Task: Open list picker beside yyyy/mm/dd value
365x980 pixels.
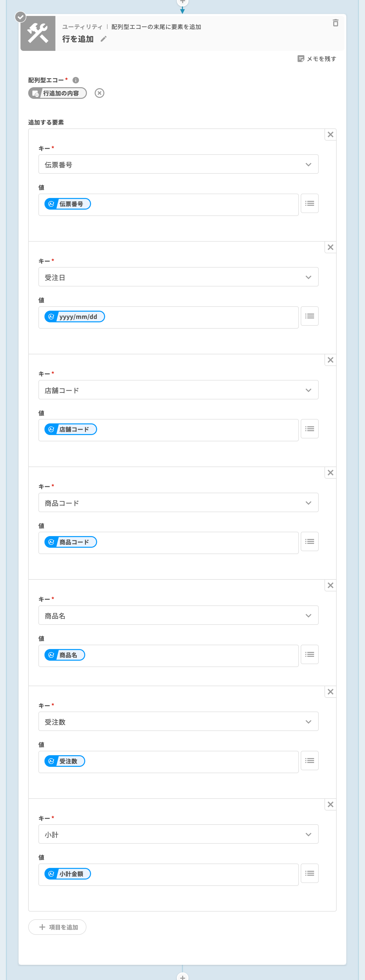Action: pos(309,316)
